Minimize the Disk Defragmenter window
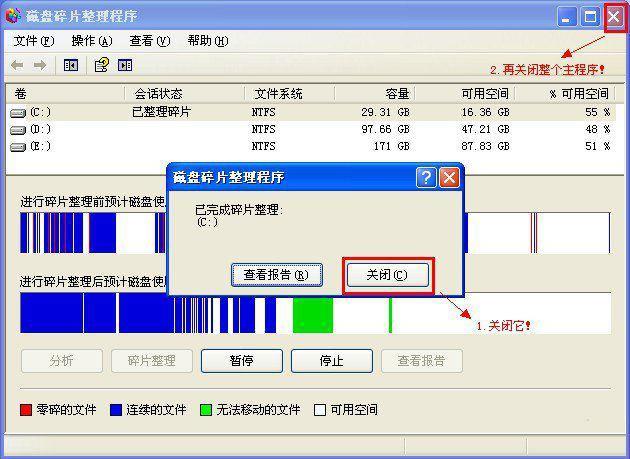This screenshot has width=630, height=459. tap(567, 17)
